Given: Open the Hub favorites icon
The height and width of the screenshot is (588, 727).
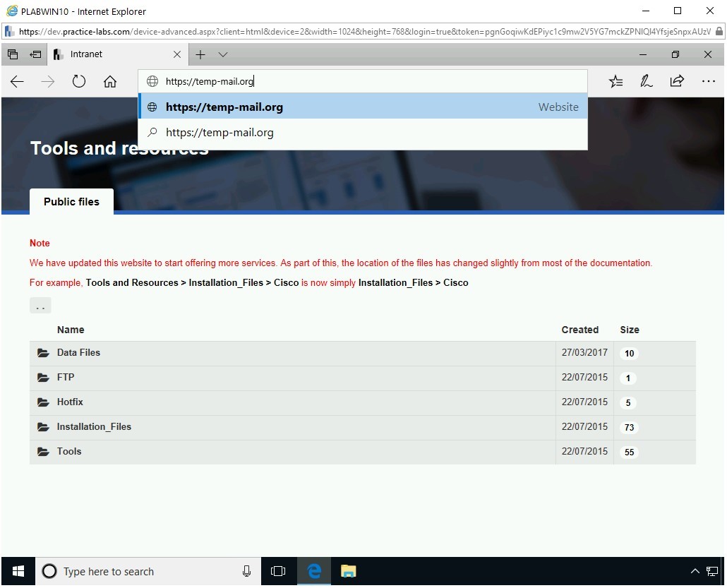Looking at the screenshot, I should (x=615, y=81).
